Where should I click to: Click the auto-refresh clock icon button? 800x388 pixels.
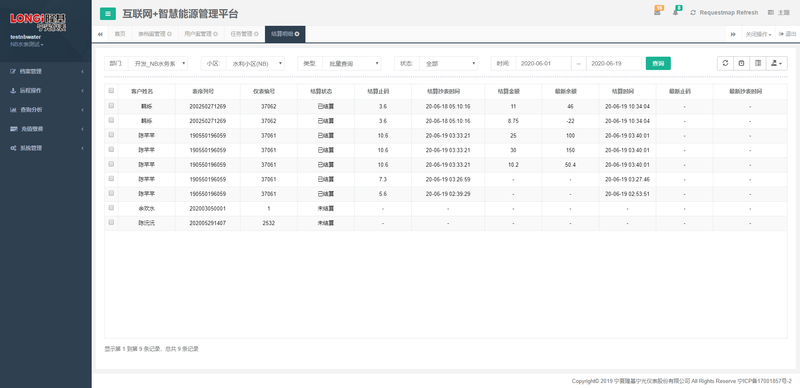pyautogui.click(x=741, y=63)
